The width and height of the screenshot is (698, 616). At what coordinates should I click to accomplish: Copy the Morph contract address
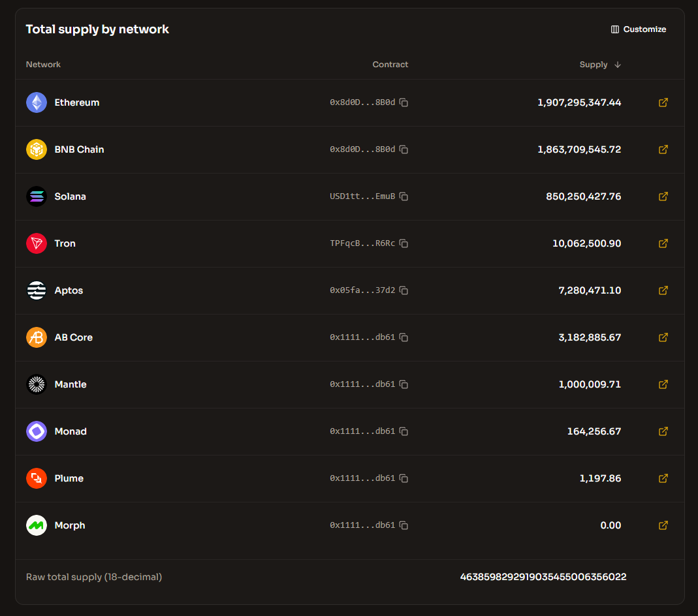click(x=404, y=526)
